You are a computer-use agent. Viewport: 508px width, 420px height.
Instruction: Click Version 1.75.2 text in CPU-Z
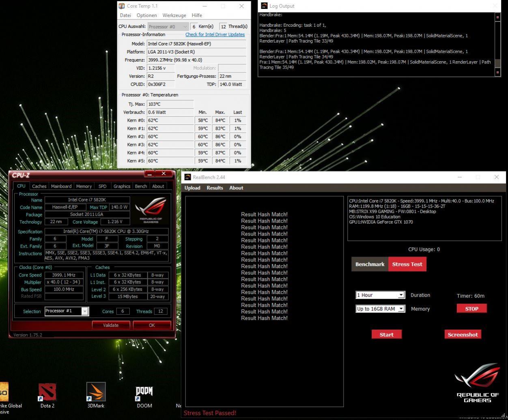coord(28,335)
